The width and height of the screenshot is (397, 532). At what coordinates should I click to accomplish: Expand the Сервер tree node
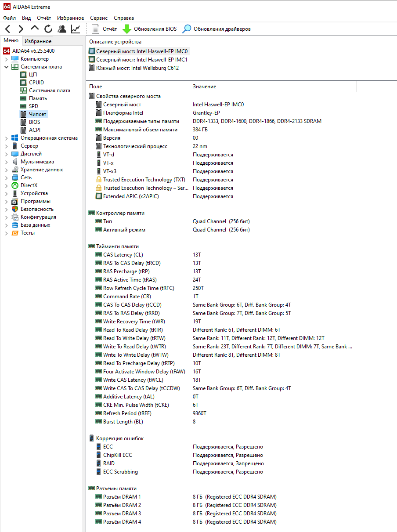click(x=6, y=146)
